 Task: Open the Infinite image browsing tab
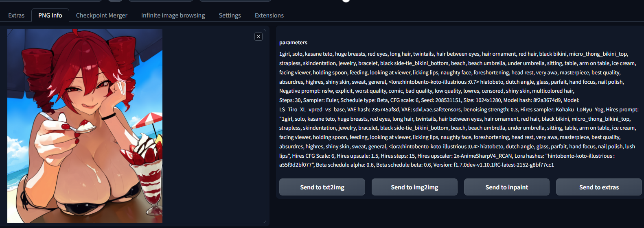tap(173, 15)
